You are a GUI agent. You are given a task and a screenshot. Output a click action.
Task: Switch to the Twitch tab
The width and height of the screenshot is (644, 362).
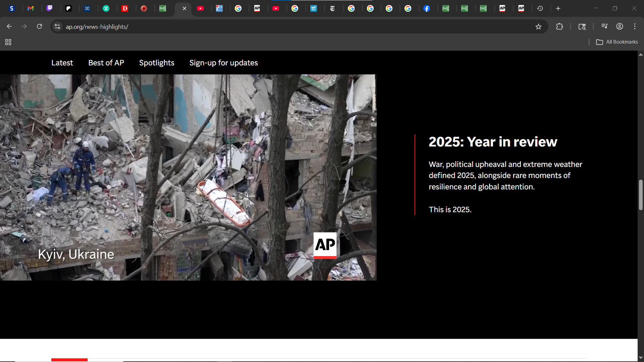coord(49,8)
